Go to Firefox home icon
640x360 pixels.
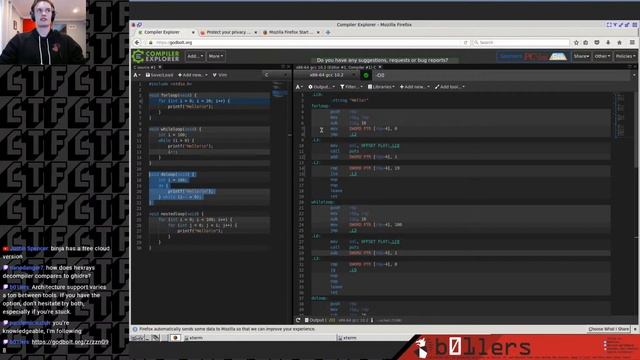(x=619, y=42)
